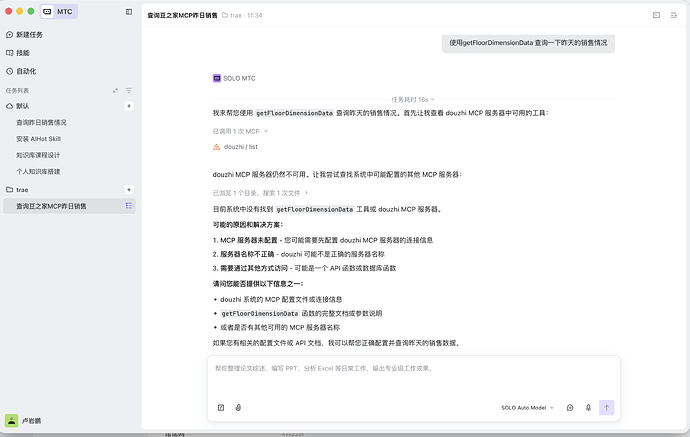The width and height of the screenshot is (690, 437).
Task: Start voice input with microphone icon
Action: click(588, 408)
